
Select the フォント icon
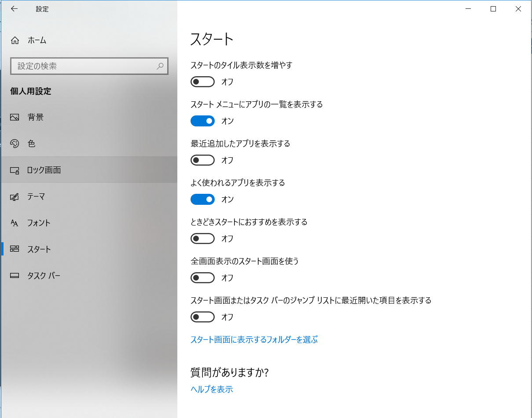(x=15, y=223)
